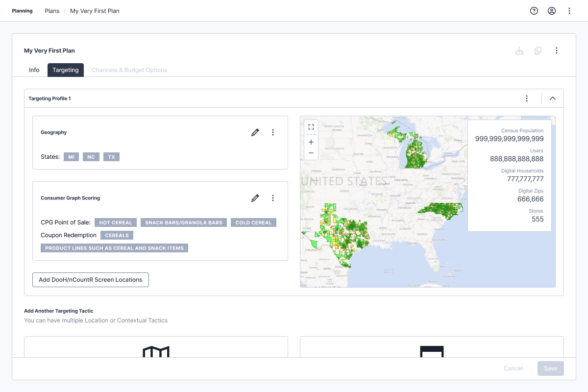Image resolution: width=588 pixels, height=392 pixels.
Task: Click the CEREALS coupon tag
Action: pyautogui.click(x=117, y=235)
